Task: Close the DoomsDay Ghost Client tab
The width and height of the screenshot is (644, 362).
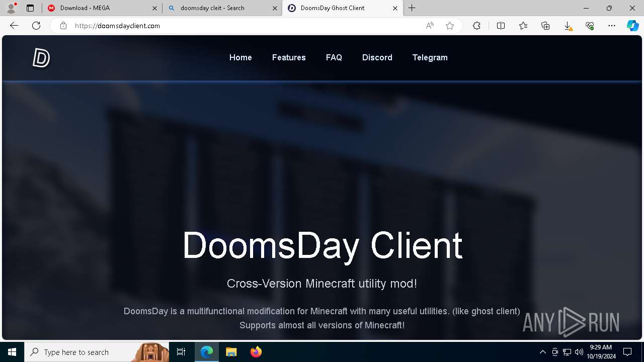Action: tap(395, 8)
